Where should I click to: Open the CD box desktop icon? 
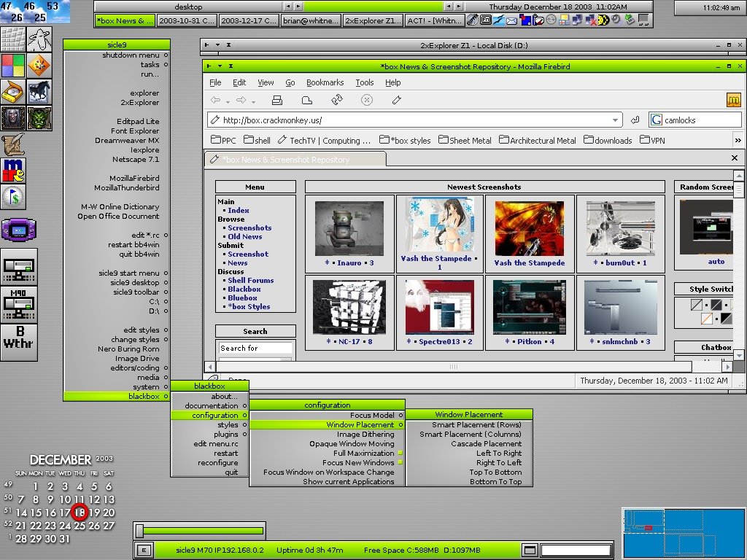point(13,91)
